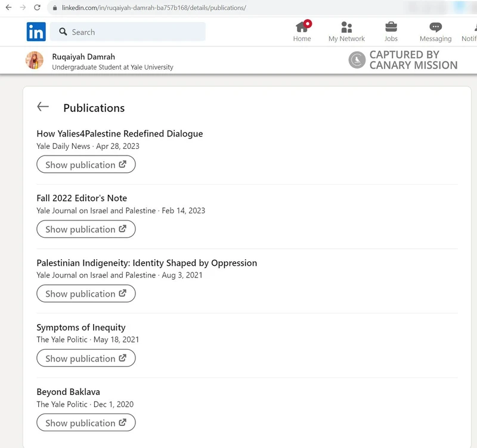Show publication for Fall 2022 Editor's Note
The image size is (477, 448).
pos(86,229)
